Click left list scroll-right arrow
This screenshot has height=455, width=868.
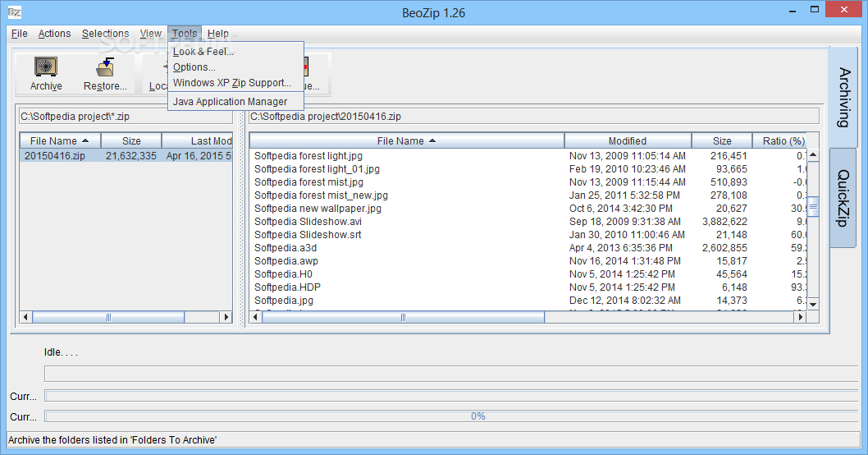[x=226, y=317]
